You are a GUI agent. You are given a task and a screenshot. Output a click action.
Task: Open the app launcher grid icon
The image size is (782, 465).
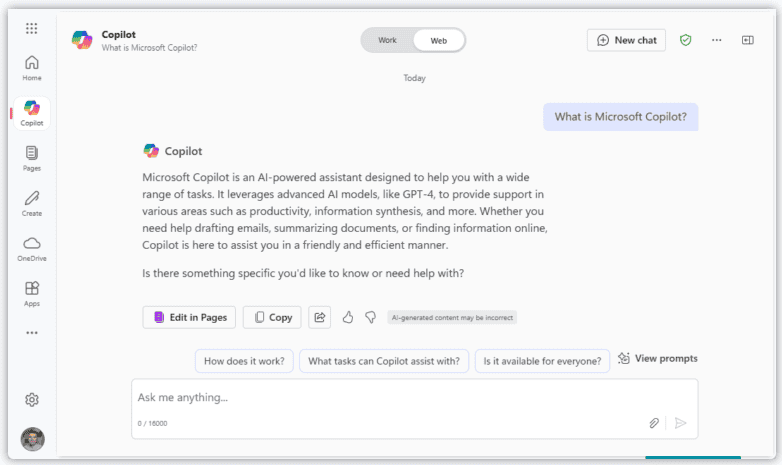pos(32,29)
